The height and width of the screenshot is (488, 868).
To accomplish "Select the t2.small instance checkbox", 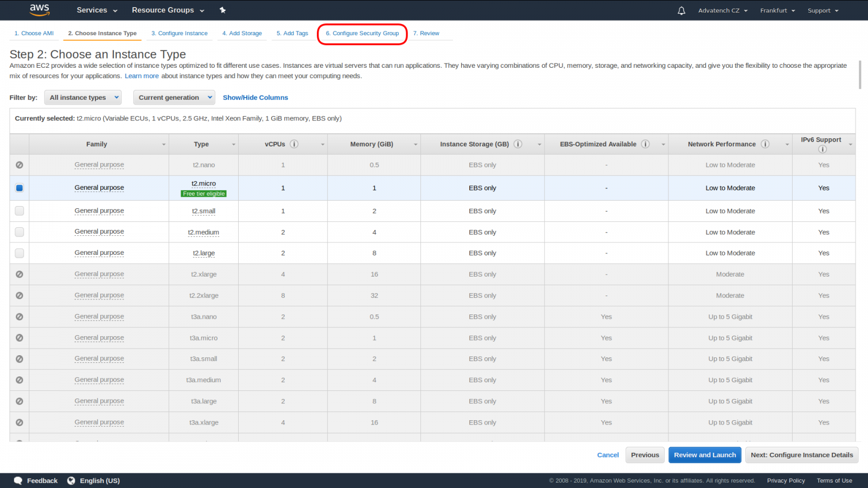I will point(20,211).
